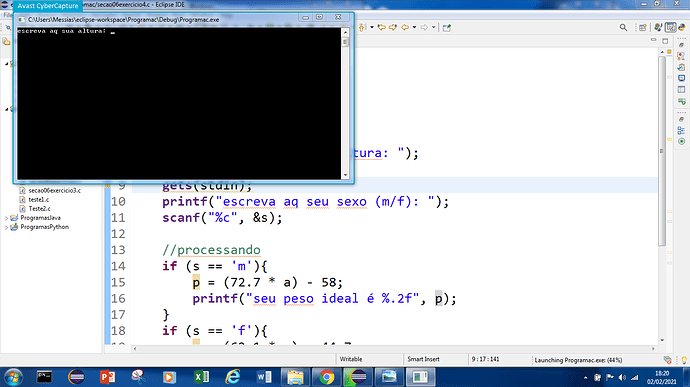Viewport: 690px width, 387px height.
Task: Maximize the editor area
Action: click(665, 41)
